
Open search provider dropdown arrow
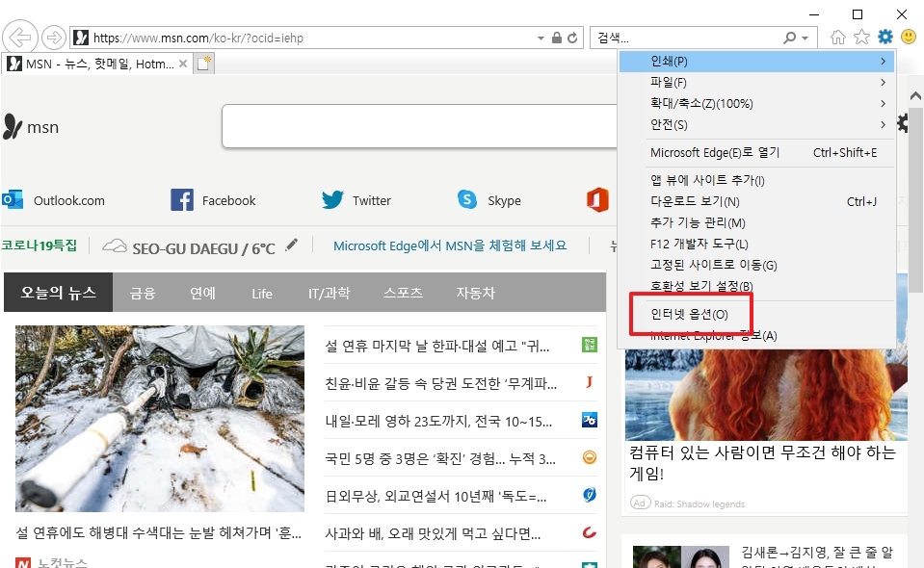[x=805, y=38]
